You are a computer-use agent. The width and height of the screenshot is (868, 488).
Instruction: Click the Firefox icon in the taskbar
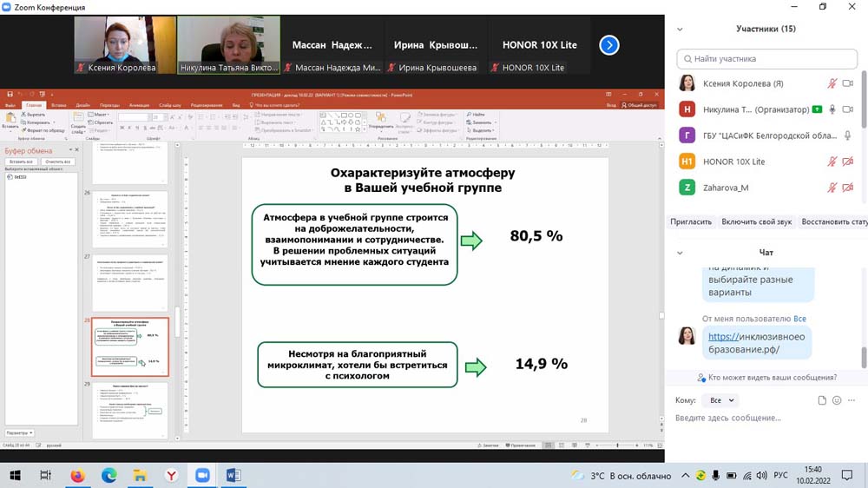point(77,475)
